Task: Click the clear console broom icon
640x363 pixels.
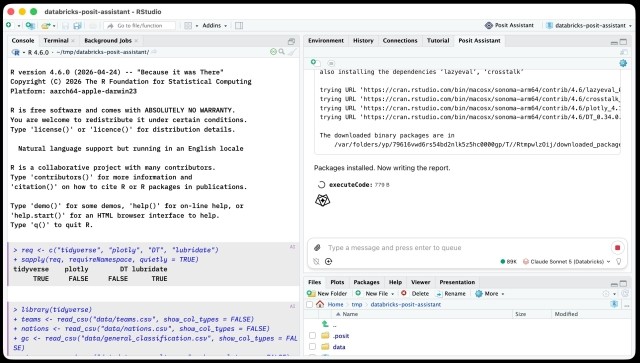Action: 292,52
